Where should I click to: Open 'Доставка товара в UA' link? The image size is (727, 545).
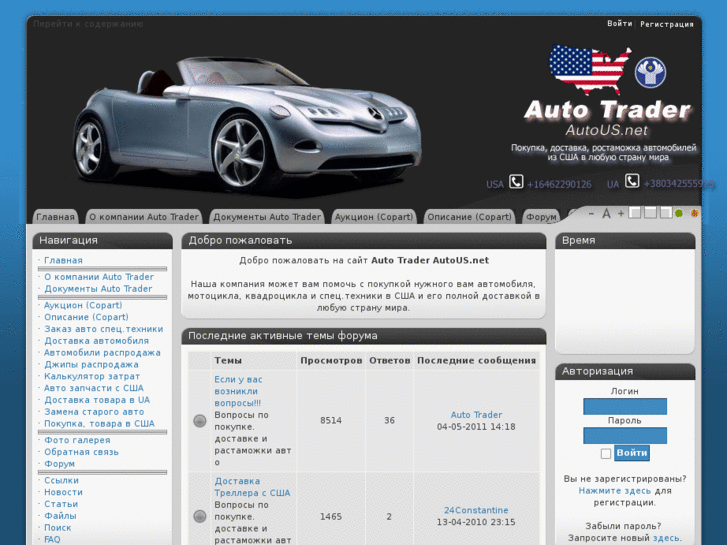[97, 400]
